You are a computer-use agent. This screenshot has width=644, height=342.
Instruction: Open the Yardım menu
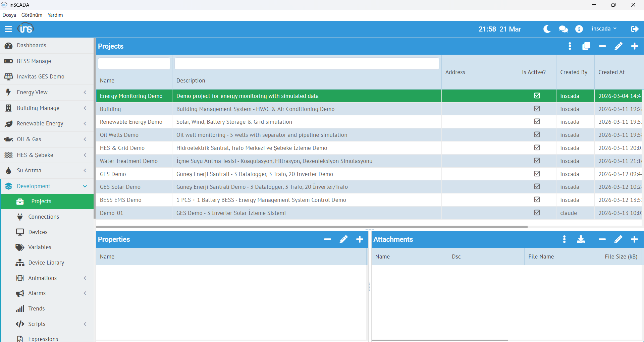coord(55,15)
